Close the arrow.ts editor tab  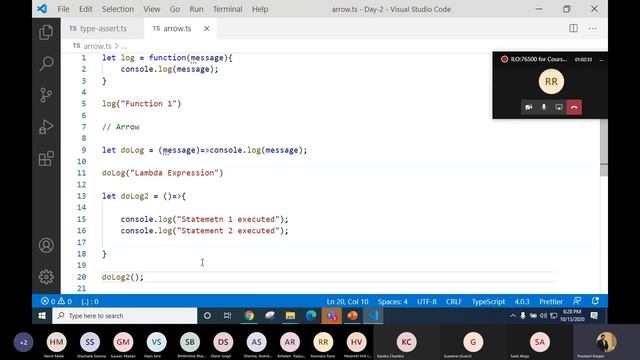pyautogui.click(x=207, y=29)
